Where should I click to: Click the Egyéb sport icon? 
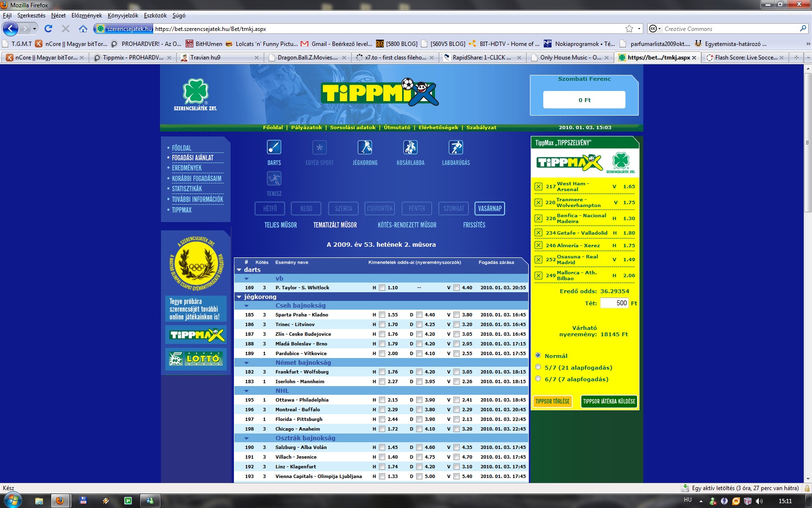319,147
